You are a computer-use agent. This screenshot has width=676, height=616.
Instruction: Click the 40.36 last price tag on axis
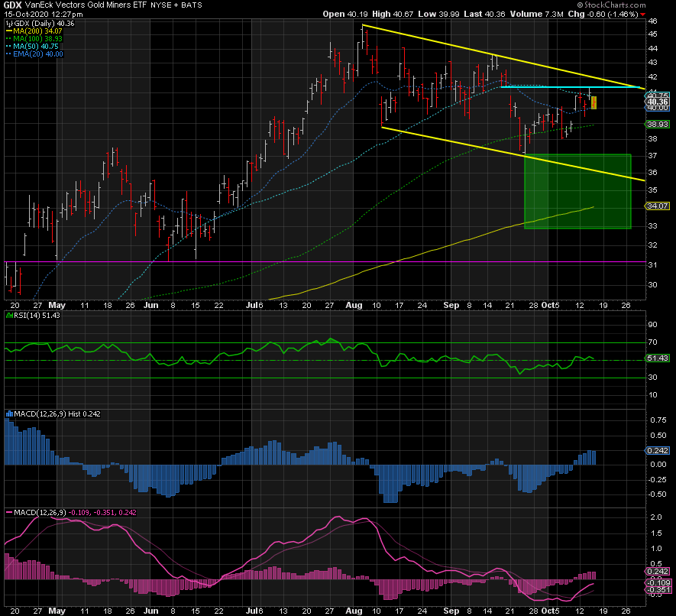click(658, 102)
